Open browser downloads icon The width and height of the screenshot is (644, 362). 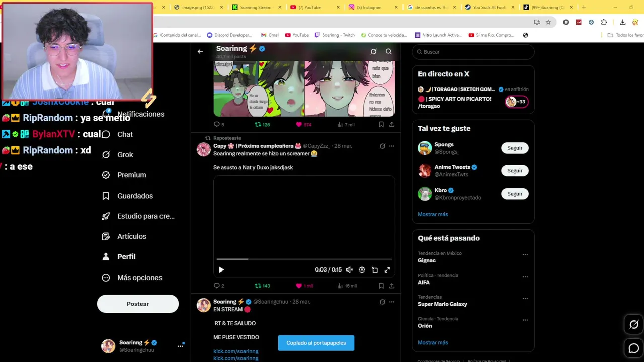point(622,22)
